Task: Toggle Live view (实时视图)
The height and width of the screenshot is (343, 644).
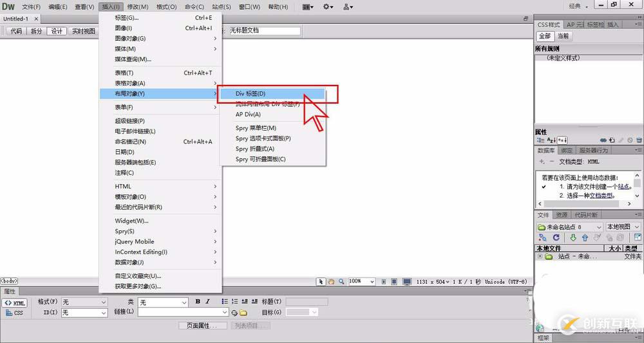Action: tap(83, 31)
